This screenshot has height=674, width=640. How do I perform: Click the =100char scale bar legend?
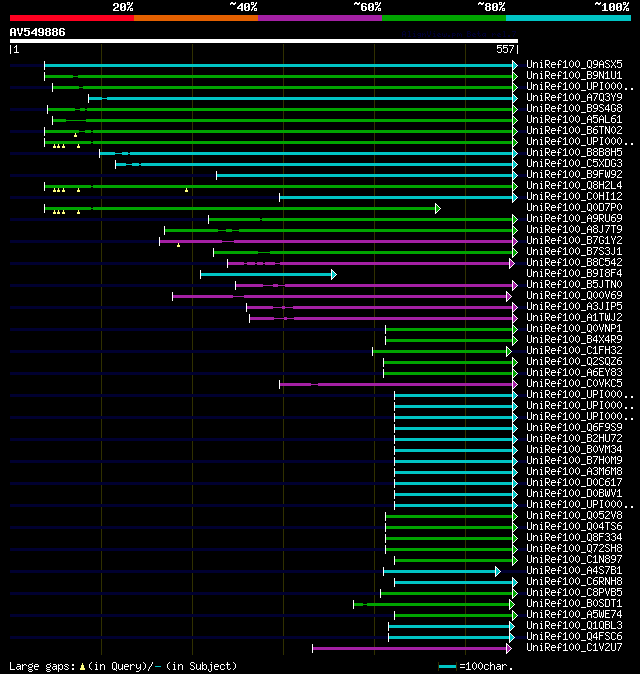pos(476,667)
